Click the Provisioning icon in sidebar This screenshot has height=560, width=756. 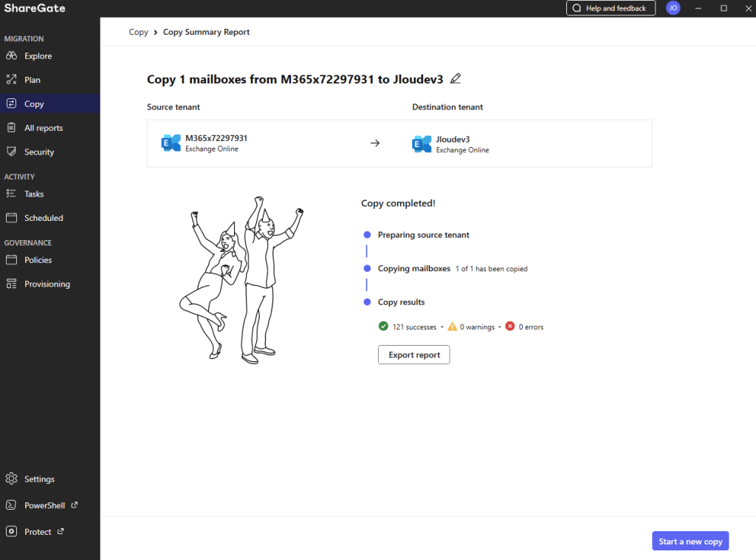coord(12,284)
